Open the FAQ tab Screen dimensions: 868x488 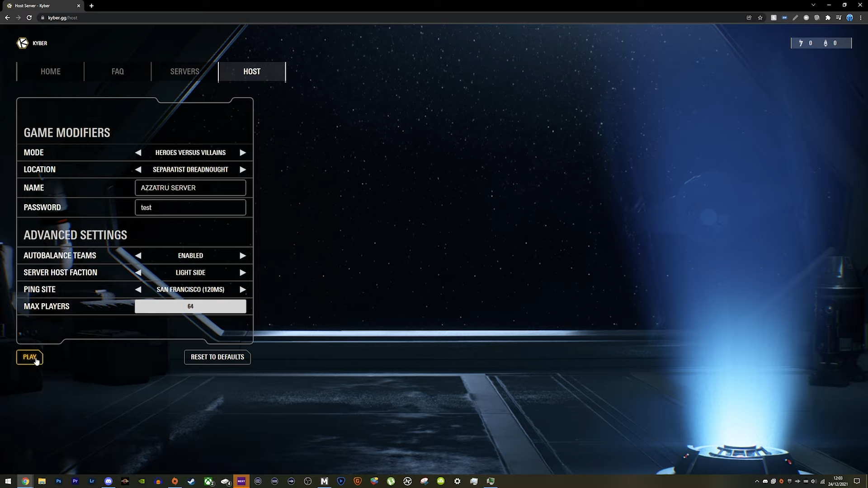118,71
